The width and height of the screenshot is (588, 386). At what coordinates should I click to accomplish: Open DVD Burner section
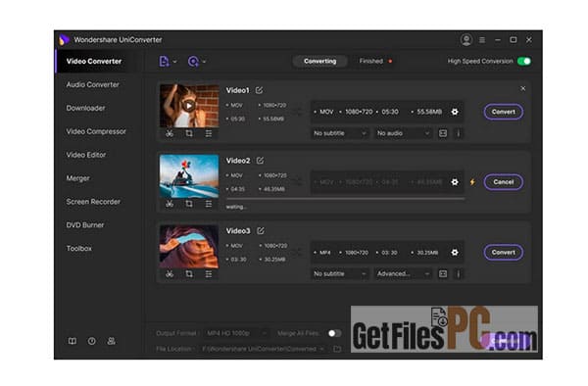84,225
